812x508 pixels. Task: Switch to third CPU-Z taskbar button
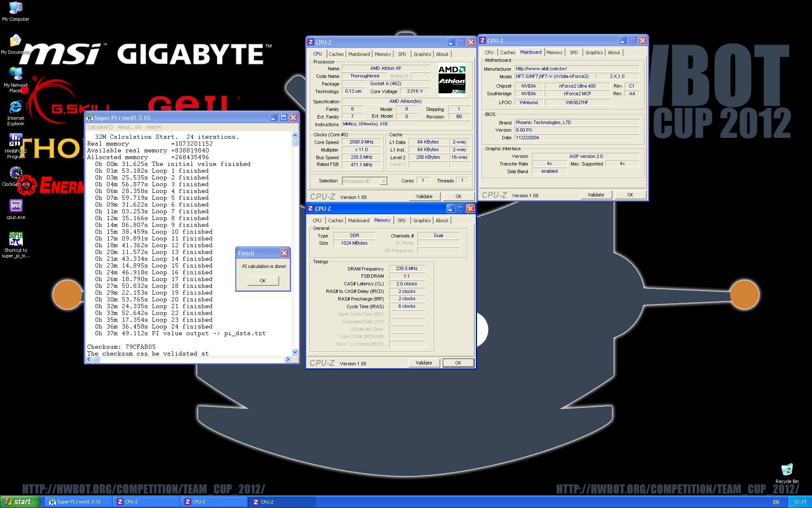coord(282,502)
